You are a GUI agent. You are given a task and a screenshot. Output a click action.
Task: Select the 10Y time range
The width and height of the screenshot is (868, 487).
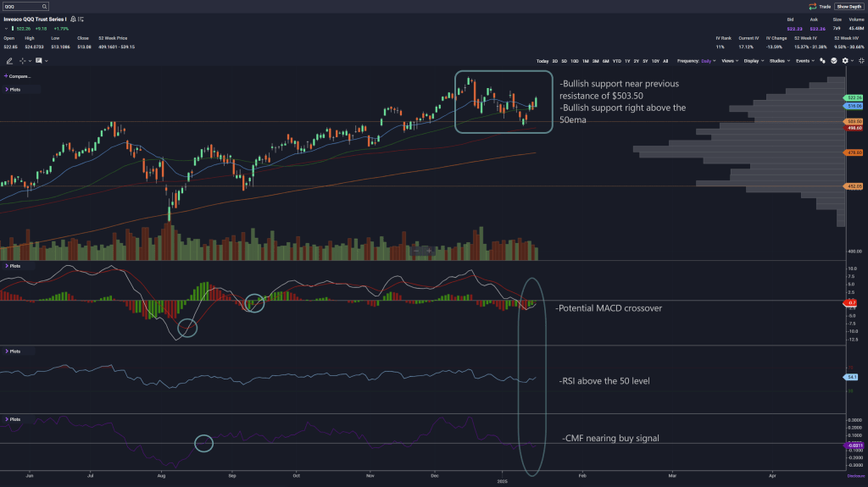[x=655, y=61]
